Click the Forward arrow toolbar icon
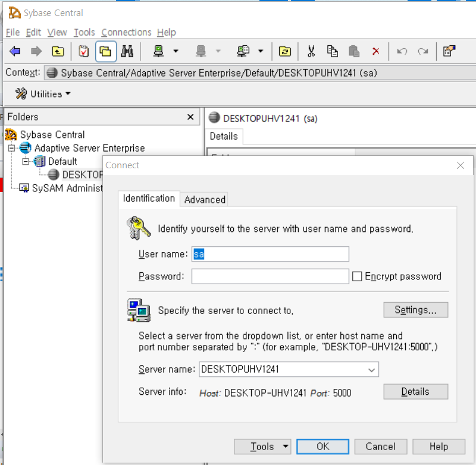 tap(36, 51)
